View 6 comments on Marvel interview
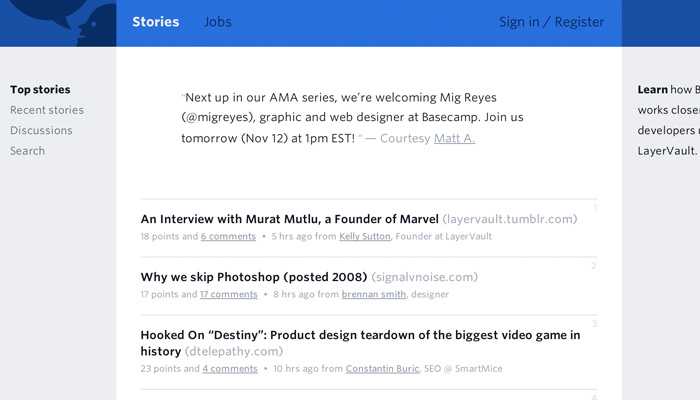The image size is (700, 400). [x=228, y=237]
